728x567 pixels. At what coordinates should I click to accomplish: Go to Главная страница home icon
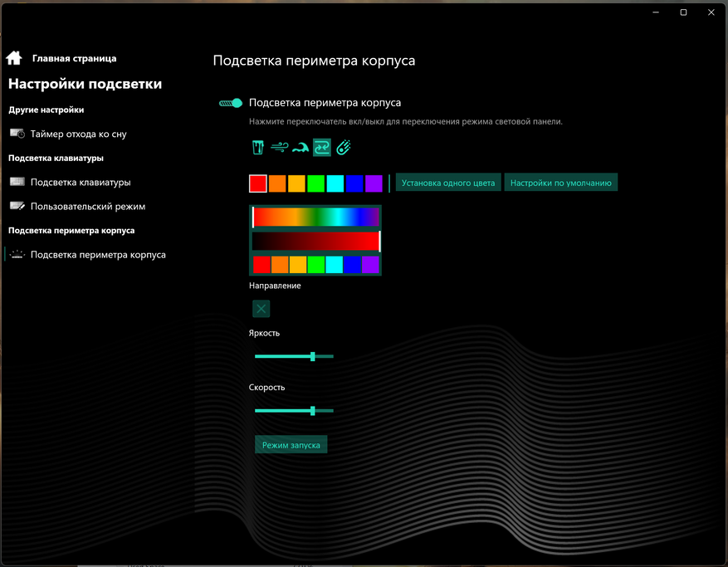(x=14, y=58)
